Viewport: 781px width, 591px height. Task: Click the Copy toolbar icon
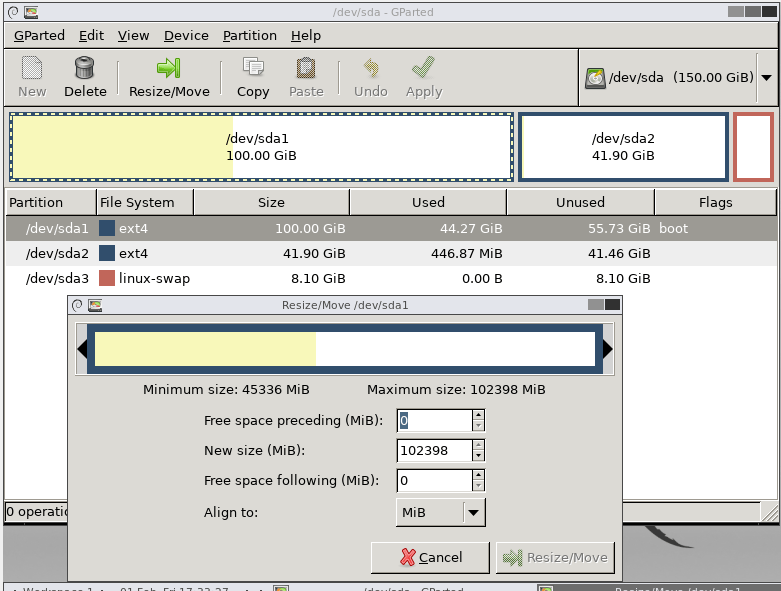(253, 67)
